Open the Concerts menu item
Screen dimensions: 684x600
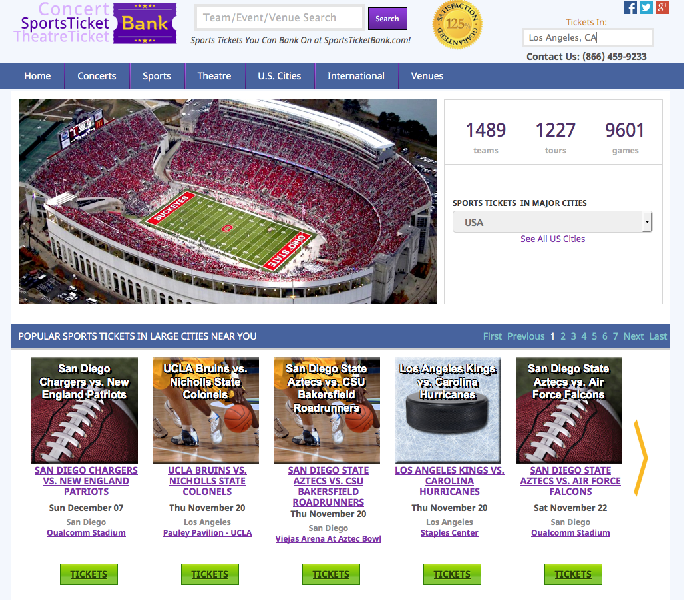point(97,76)
